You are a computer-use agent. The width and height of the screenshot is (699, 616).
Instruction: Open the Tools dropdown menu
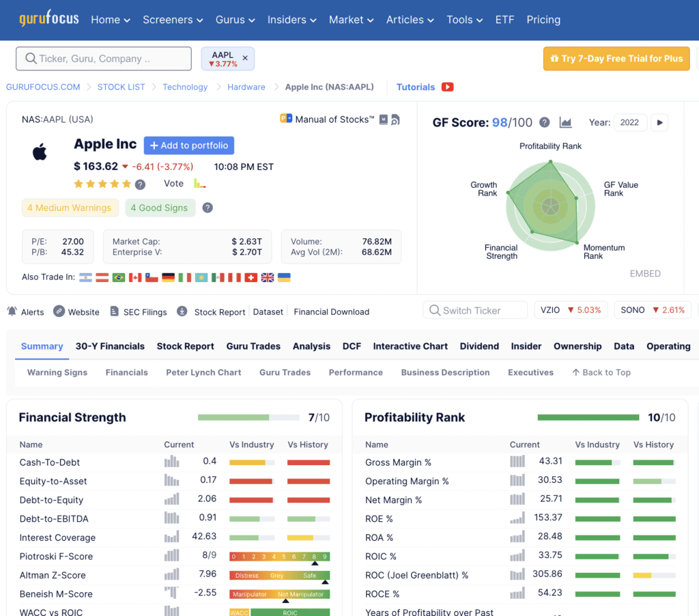(x=464, y=20)
